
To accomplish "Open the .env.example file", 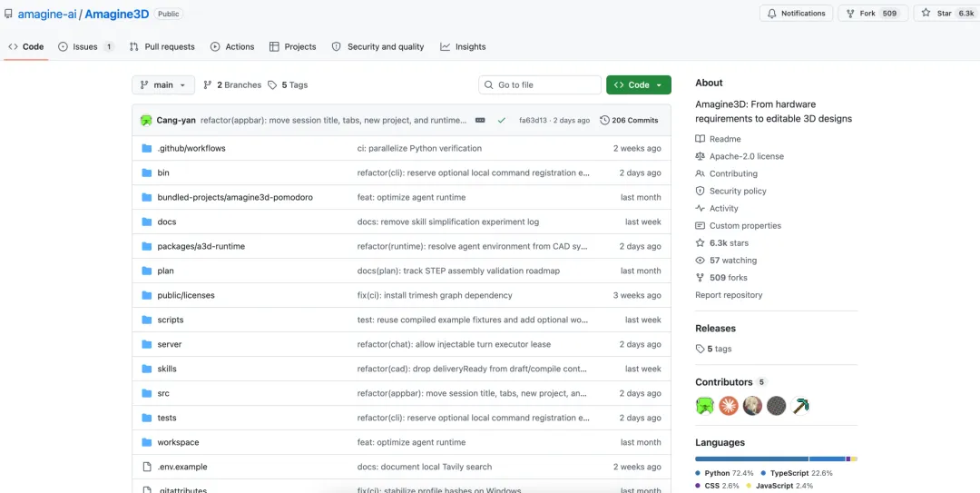I will [182, 467].
